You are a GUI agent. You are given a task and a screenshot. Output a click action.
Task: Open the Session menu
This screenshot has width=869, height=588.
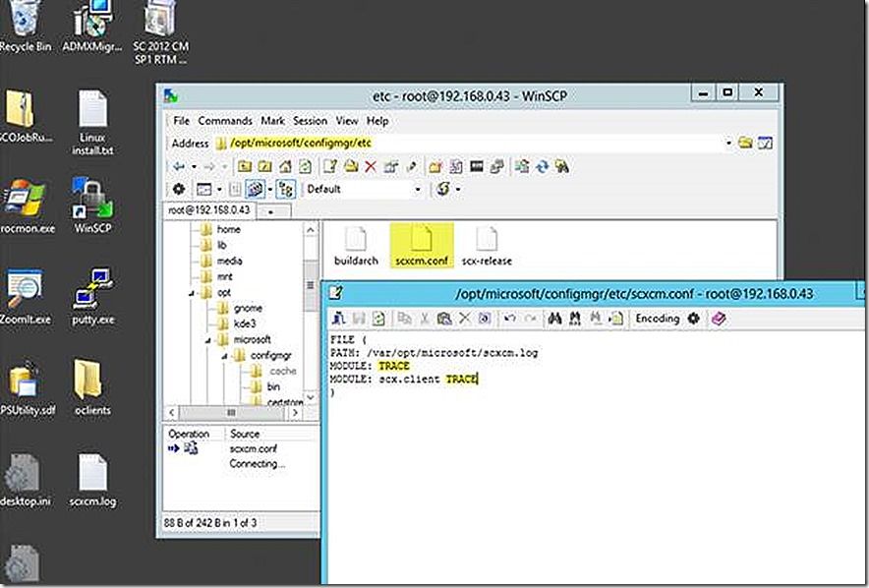point(310,121)
